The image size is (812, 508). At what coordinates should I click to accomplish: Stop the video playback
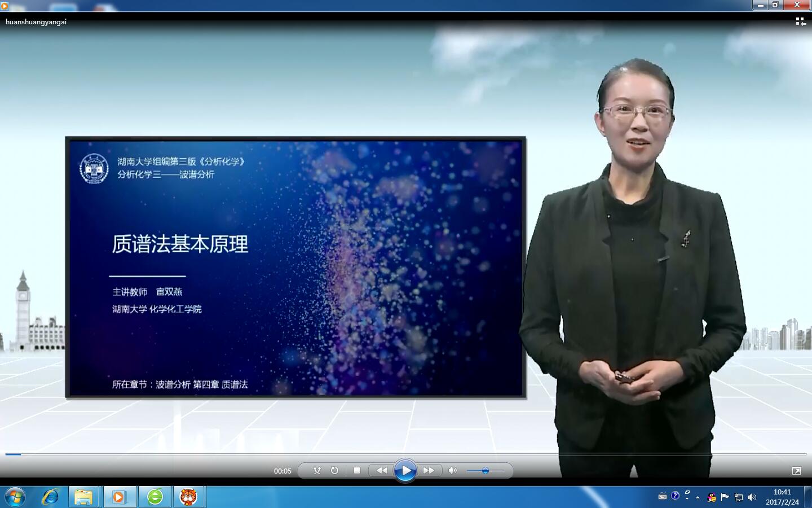pos(357,470)
